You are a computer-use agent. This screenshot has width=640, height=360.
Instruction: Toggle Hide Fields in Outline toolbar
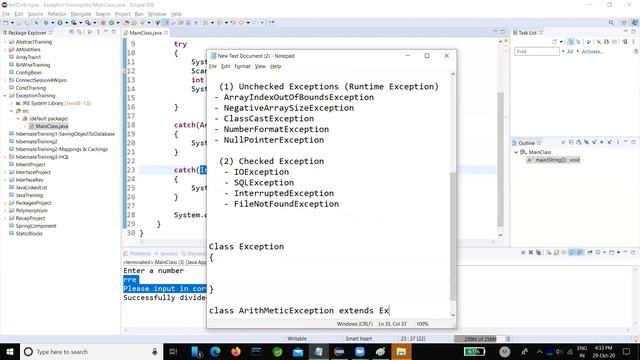coord(587,142)
